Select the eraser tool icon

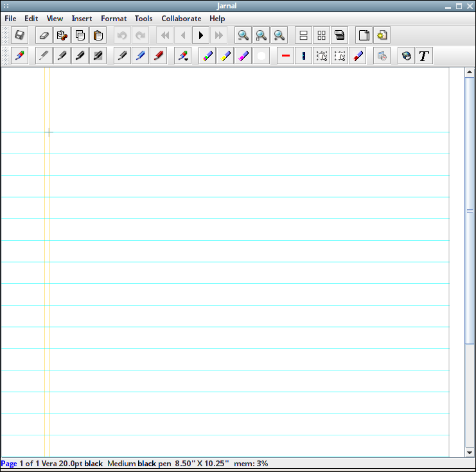pyautogui.click(x=44, y=35)
